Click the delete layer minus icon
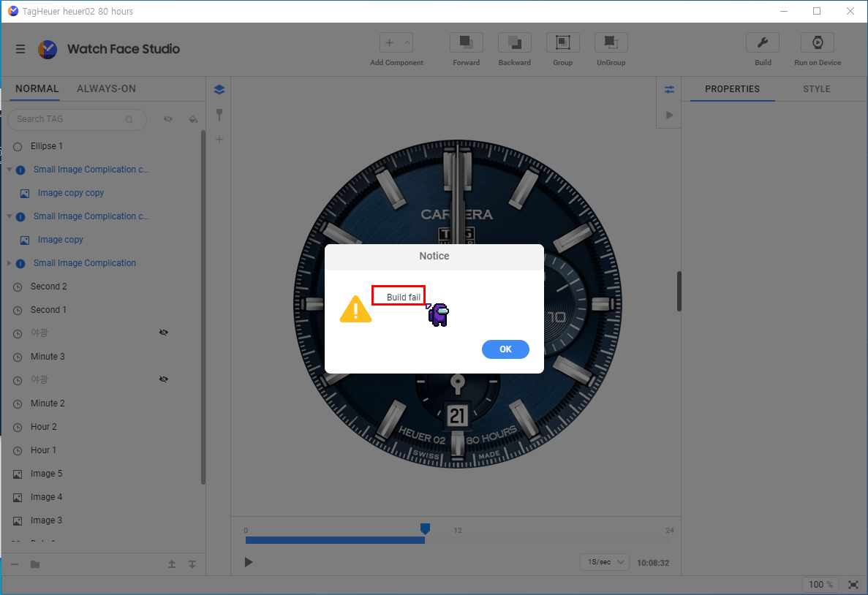 (x=15, y=564)
